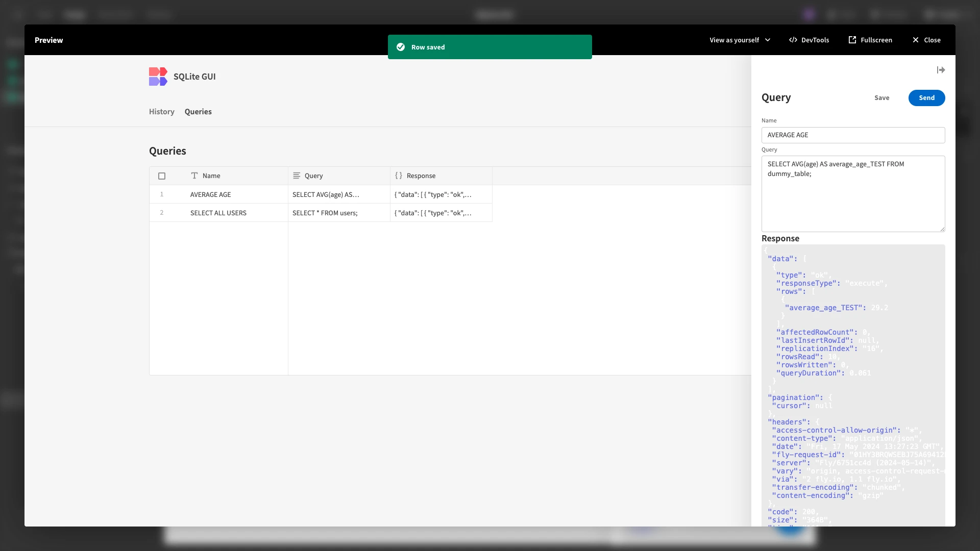The image size is (980, 551).
Task: Click the response cell of AVERAGE AGE row
Action: click(441, 194)
